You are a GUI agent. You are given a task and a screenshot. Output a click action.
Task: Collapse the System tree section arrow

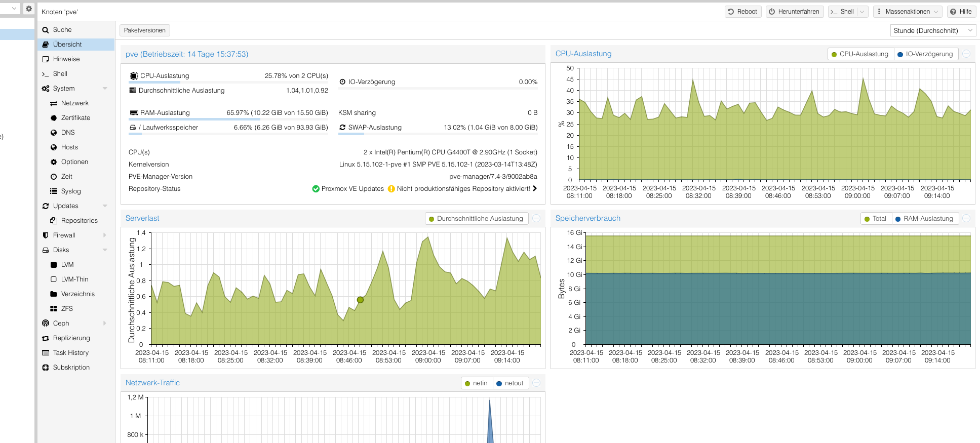(x=105, y=89)
